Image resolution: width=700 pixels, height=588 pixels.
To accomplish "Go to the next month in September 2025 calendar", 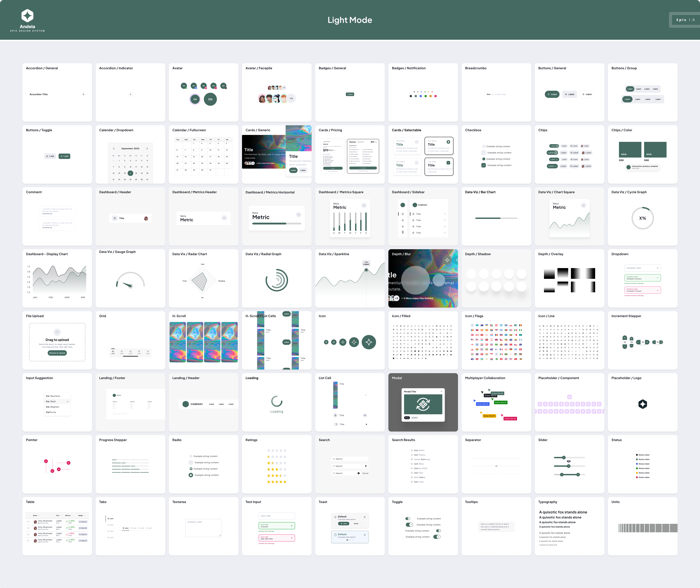I will coord(147,149).
